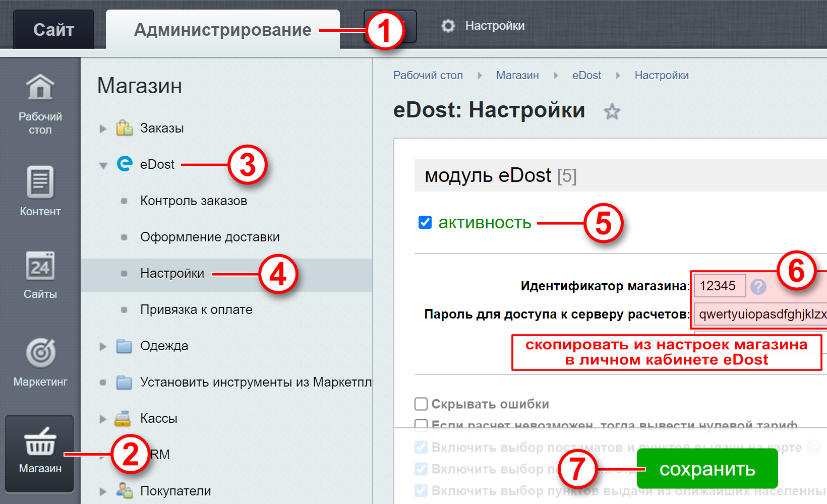Click the help question mark near shop ID
Image resolution: width=827 pixels, height=504 pixels.
pyautogui.click(x=758, y=287)
